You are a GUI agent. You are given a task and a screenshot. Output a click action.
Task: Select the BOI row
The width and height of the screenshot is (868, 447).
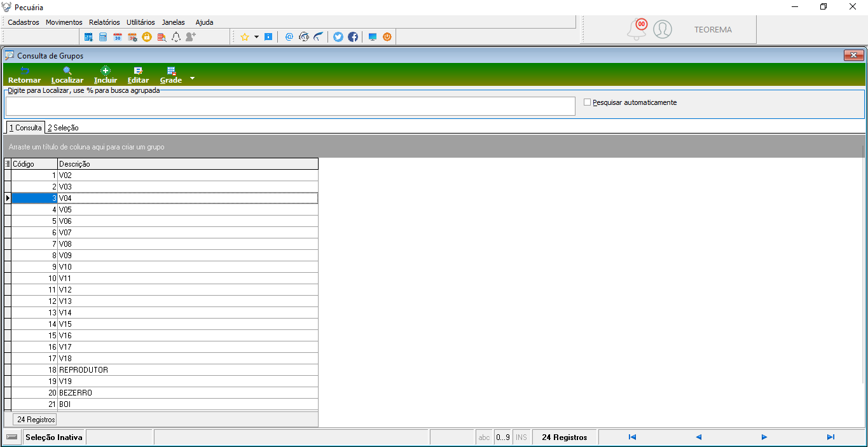(x=165, y=404)
